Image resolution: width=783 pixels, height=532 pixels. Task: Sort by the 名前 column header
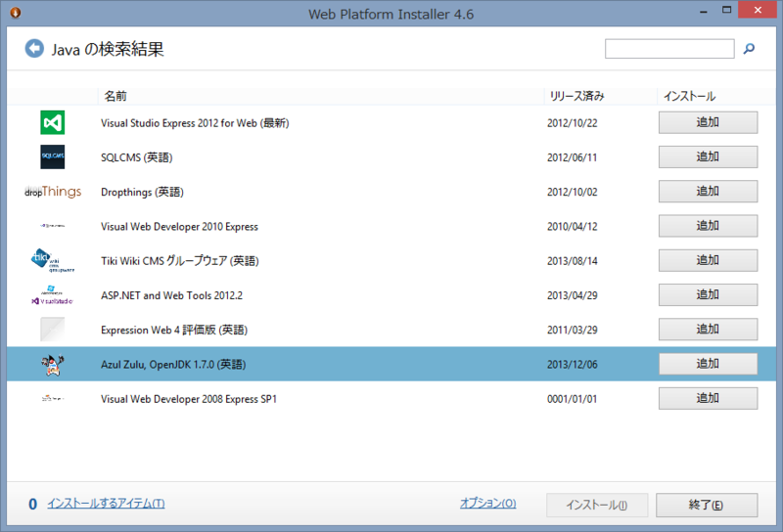(321, 96)
